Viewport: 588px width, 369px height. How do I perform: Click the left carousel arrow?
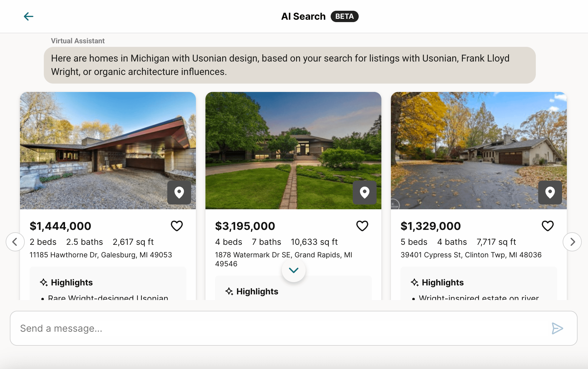15,242
